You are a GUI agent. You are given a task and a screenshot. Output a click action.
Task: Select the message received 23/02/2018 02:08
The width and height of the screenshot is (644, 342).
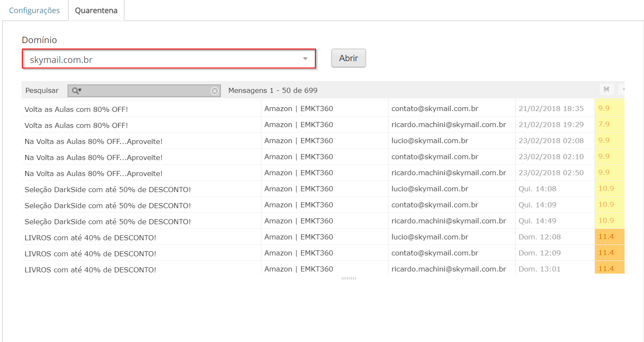coord(551,141)
